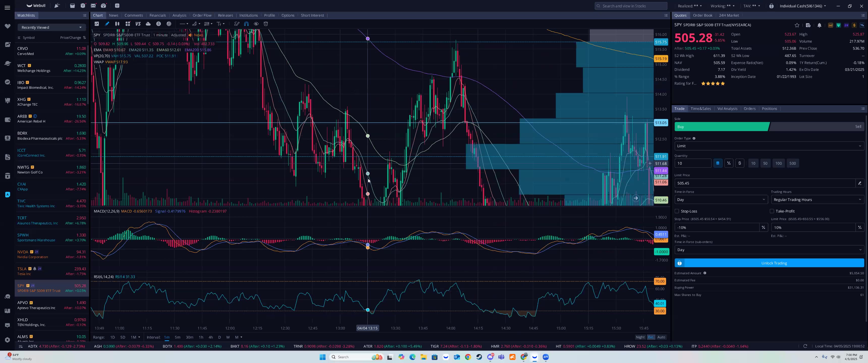Click the screenshot camera icon on toolbar

pyautogui.click(x=97, y=24)
